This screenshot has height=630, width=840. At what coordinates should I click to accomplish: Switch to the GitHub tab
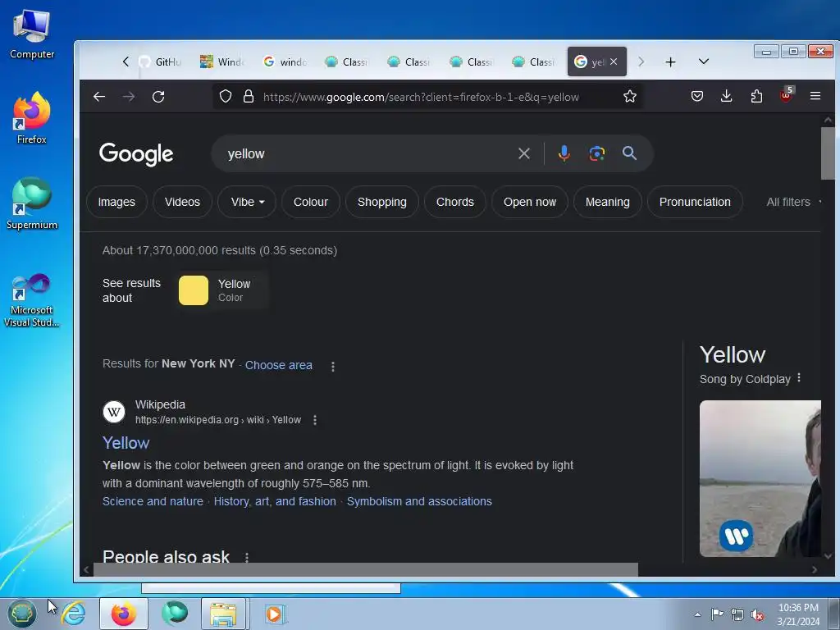coord(161,62)
